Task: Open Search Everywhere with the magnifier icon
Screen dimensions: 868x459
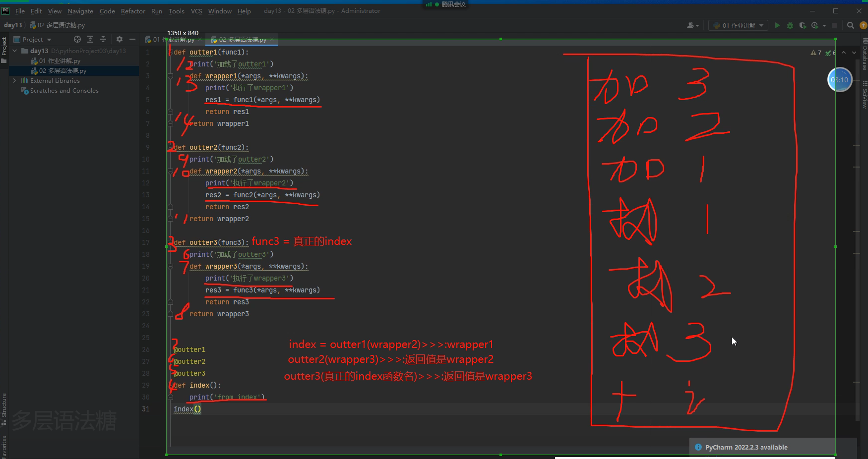Action: click(x=851, y=25)
